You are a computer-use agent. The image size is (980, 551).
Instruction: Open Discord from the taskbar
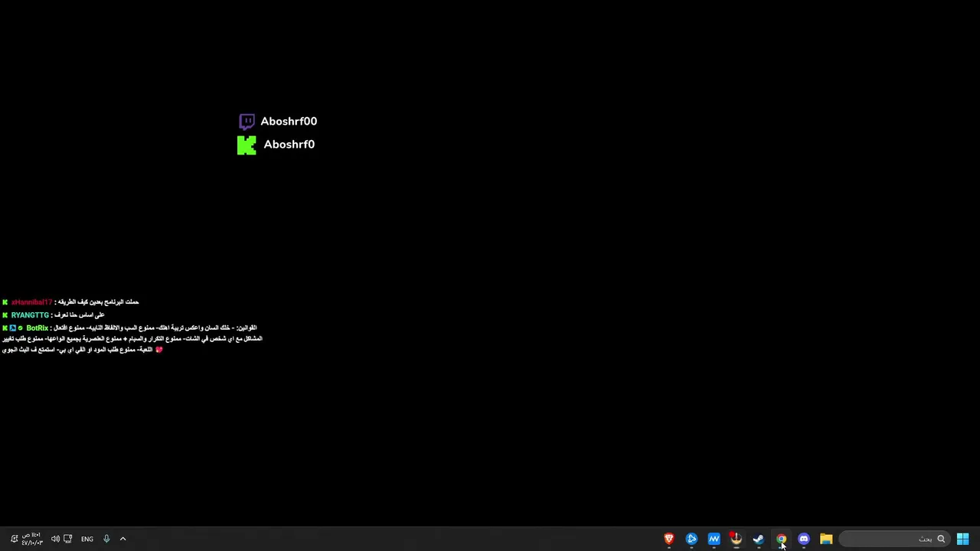coord(804,539)
